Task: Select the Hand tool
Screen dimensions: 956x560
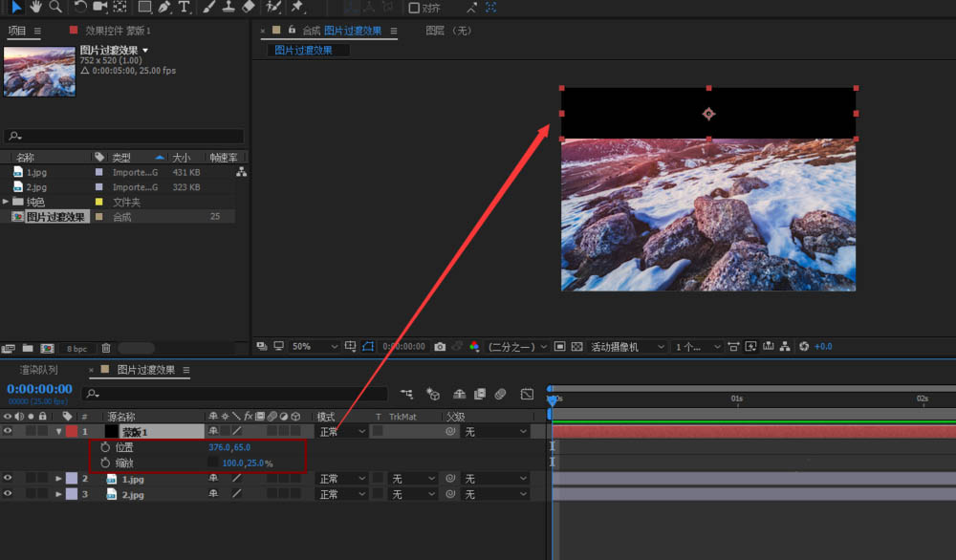Action: tap(36, 7)
